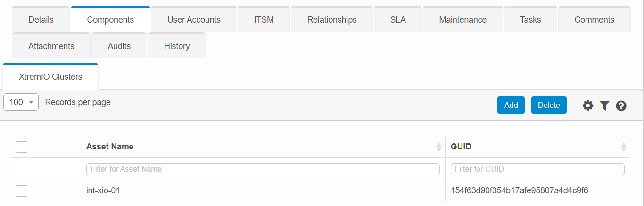This screenshot has width=644, height=206.
Task: Select the XtremIO Clusters subtab
Action: [x=50, y=77]
